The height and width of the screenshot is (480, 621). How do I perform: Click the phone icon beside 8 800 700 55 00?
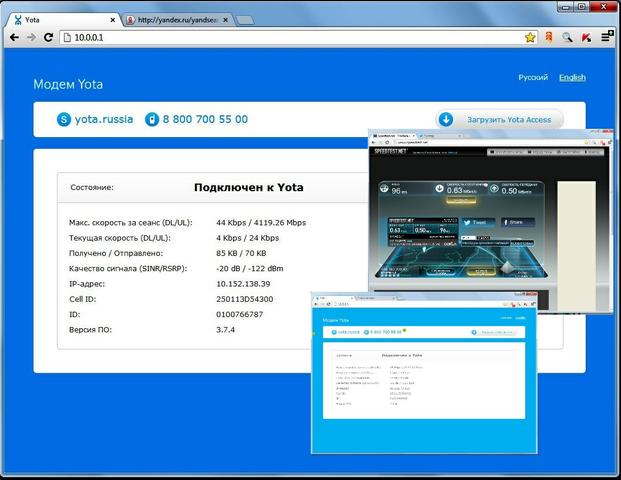click(152, 119)
